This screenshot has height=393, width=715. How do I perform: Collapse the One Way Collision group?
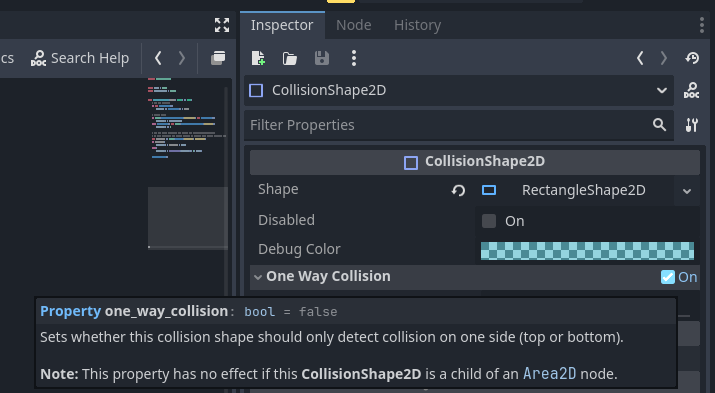258,277
